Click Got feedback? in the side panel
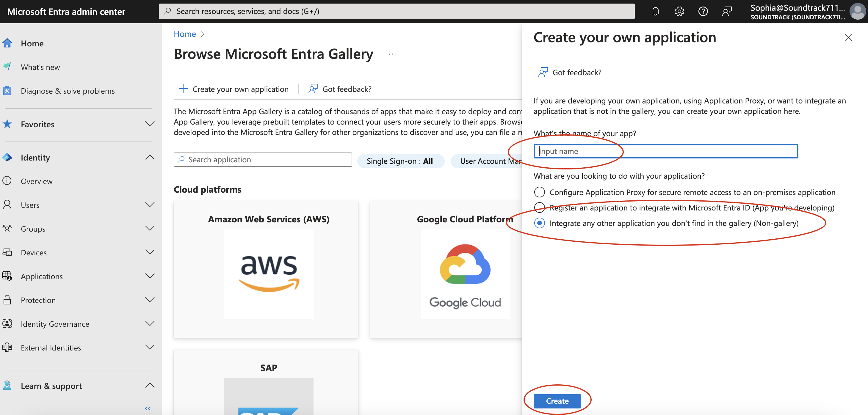The height and width of the screenshot is (415, 868). point(570,73)
